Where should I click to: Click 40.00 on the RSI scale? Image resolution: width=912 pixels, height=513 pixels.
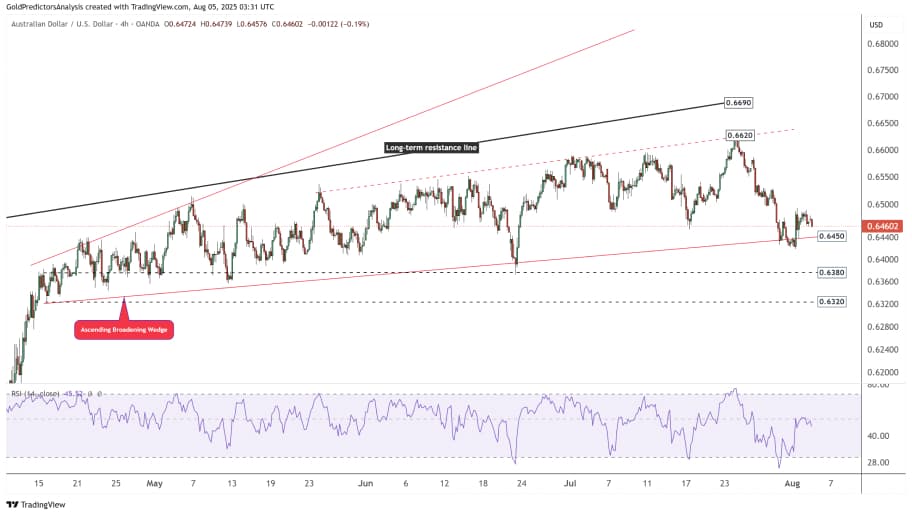tap(879, 436)
